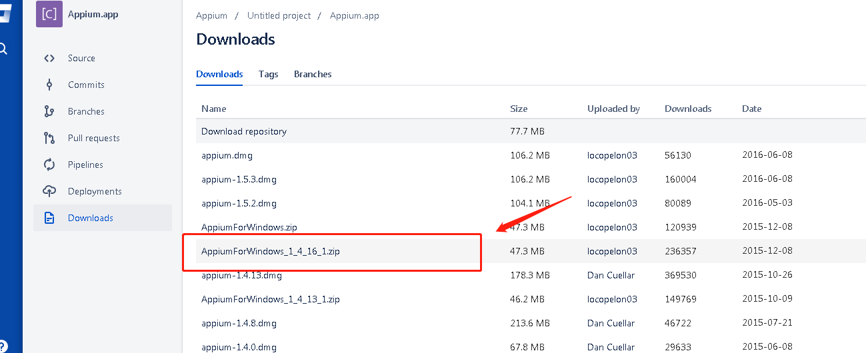Switch to the Branches tab

[x=313, y=74]
